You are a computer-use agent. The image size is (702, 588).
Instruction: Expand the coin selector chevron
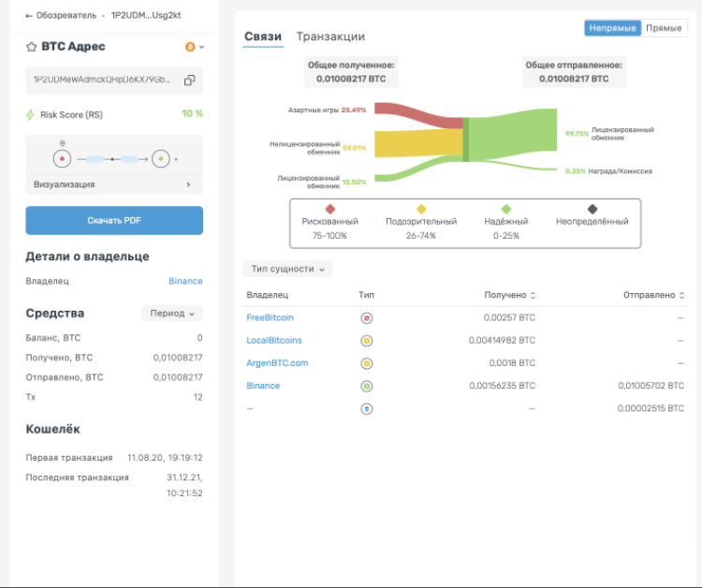(201, 47)
